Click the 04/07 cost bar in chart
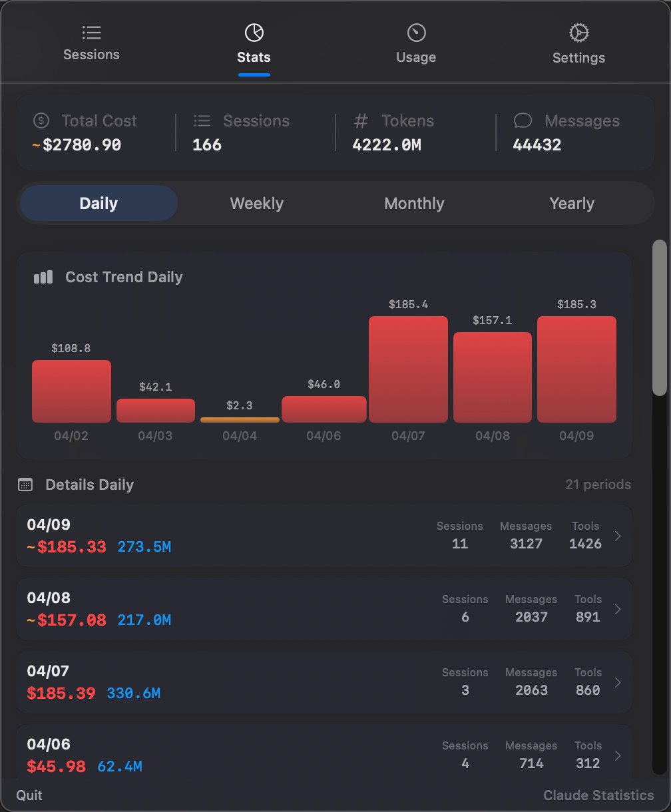This screenshot has width=671, height=812. (408, 369)
